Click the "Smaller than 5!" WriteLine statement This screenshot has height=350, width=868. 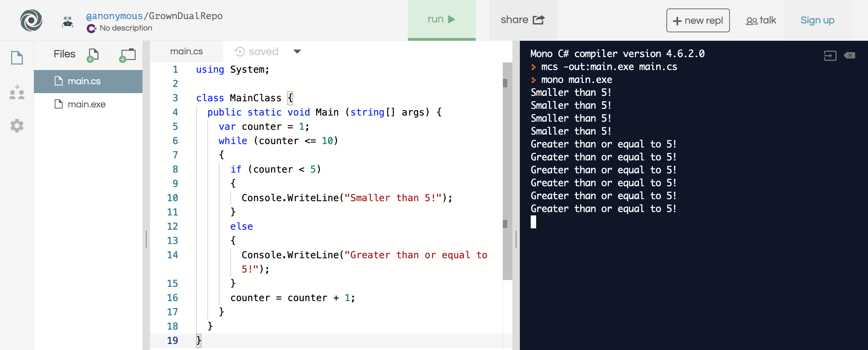click(x=347, y=198)
